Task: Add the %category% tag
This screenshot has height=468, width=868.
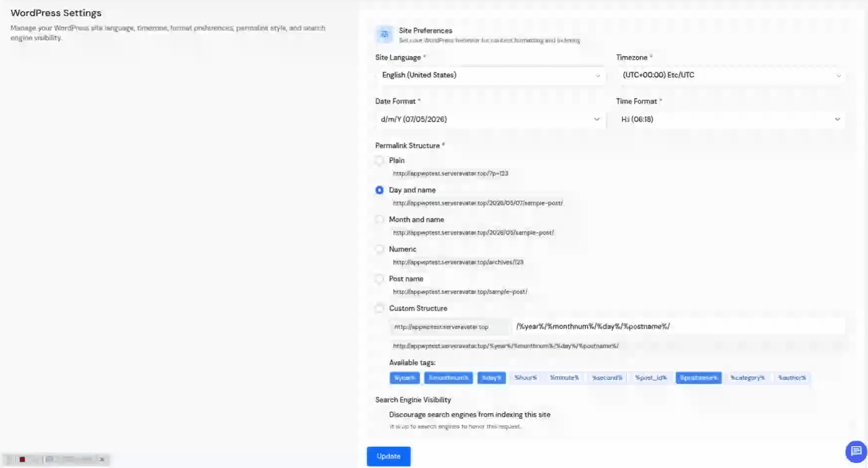Action: [x=748, y=378]
